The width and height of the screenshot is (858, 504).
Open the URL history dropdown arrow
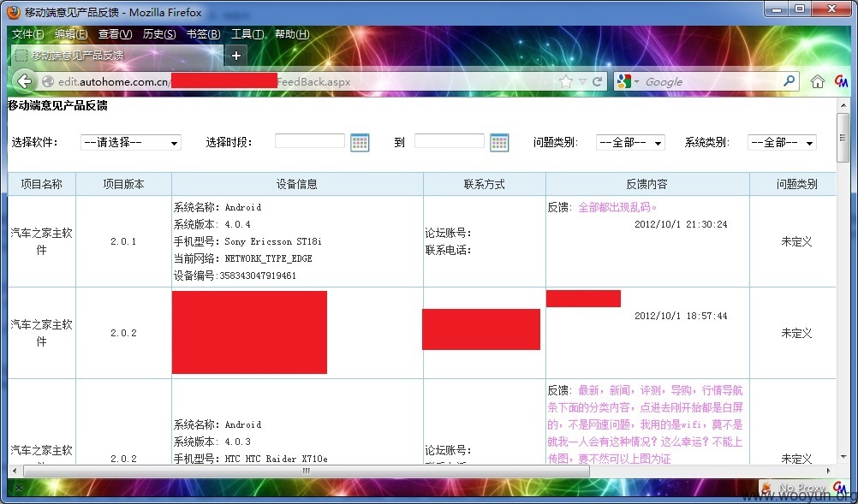(582, 82)
